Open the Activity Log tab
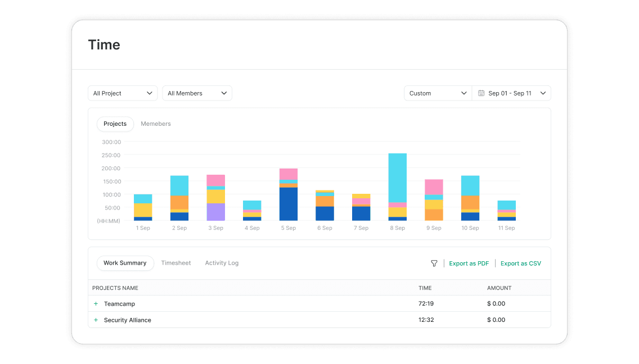Image resolution: width=639 pixels, height=364 pixels. 222,263
